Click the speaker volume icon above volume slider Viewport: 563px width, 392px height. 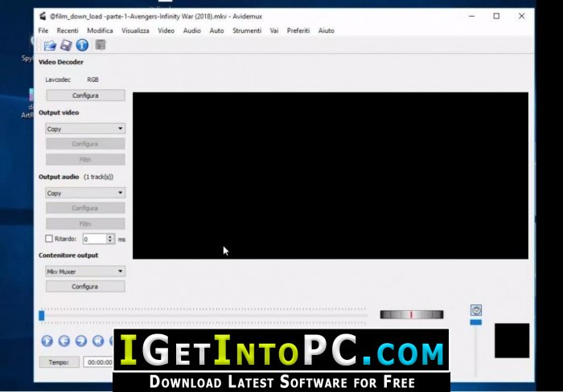[x=476, y=310]
